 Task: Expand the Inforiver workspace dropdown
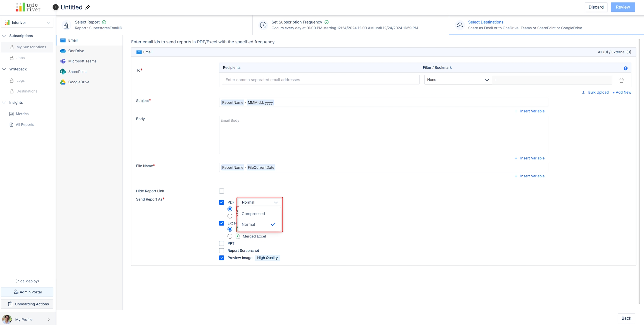pyautogui.click(x=27, y=23)
